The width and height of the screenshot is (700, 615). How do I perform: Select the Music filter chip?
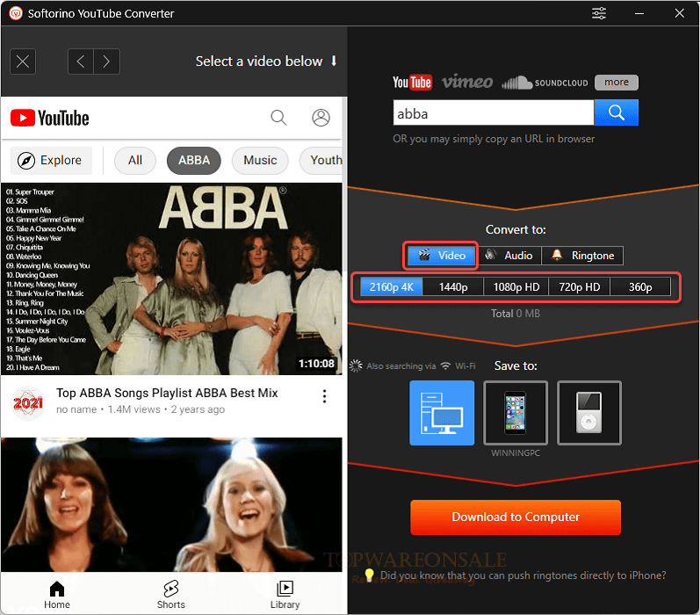(260, 160)
